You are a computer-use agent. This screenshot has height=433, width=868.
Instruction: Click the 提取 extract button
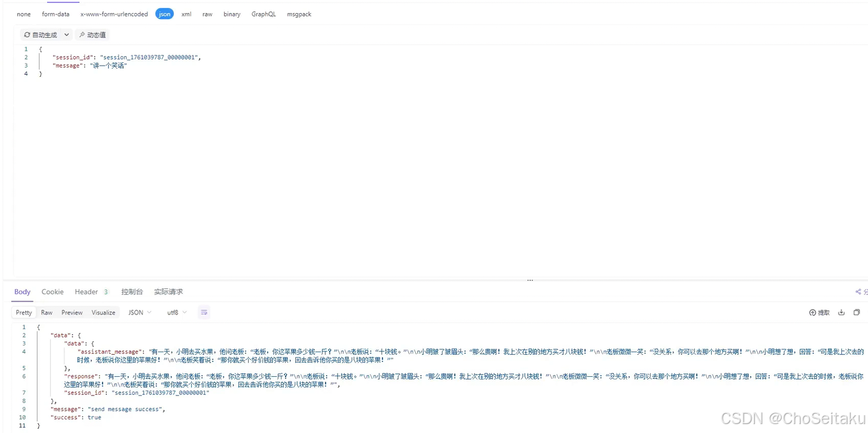click(x=819, y=312)
